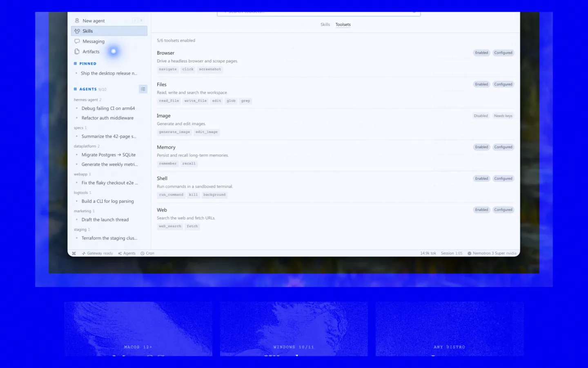The width and height of the screenshot is (588, 368).
Task: Click the New agent person icon
Action: (x=77, y=20)
